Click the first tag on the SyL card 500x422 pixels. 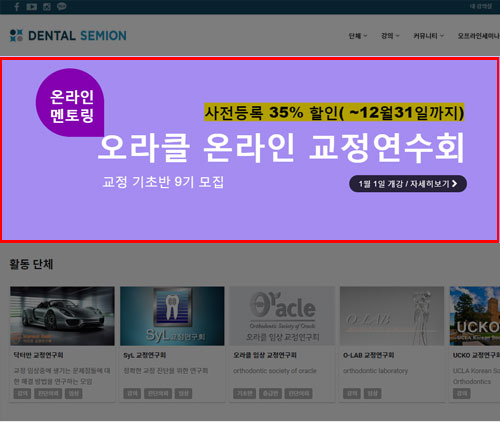pyautogui.click(x=132, y=394)
